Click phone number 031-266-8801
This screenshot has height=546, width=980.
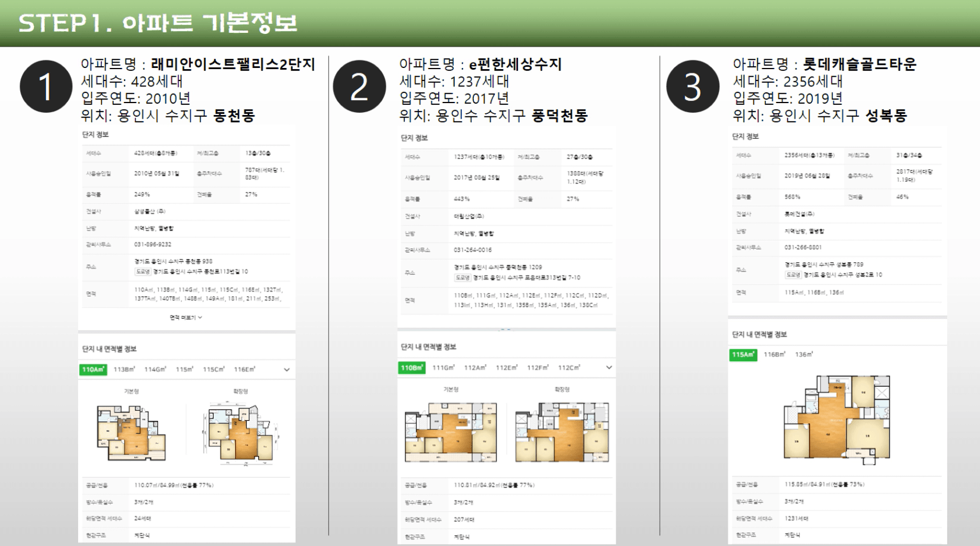coord(803,247)
